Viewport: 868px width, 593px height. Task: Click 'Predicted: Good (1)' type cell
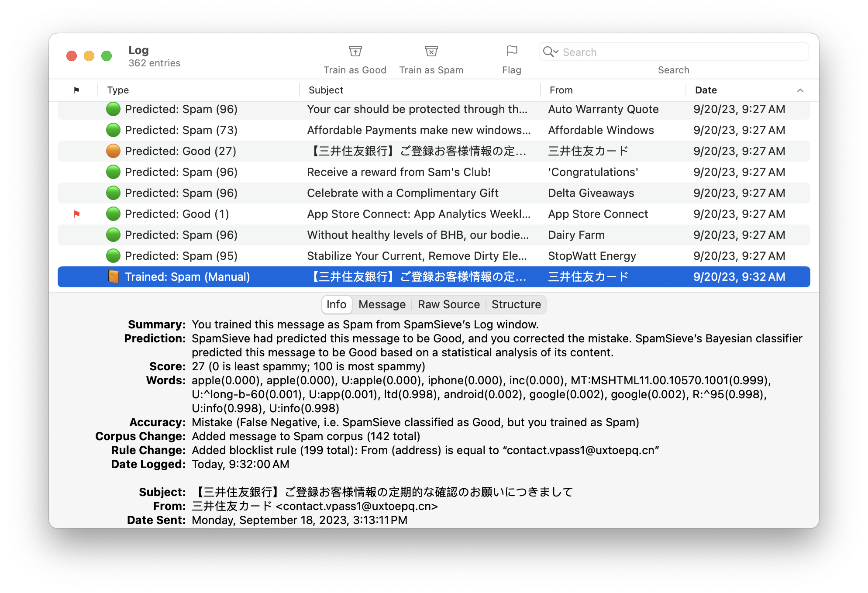177,214
